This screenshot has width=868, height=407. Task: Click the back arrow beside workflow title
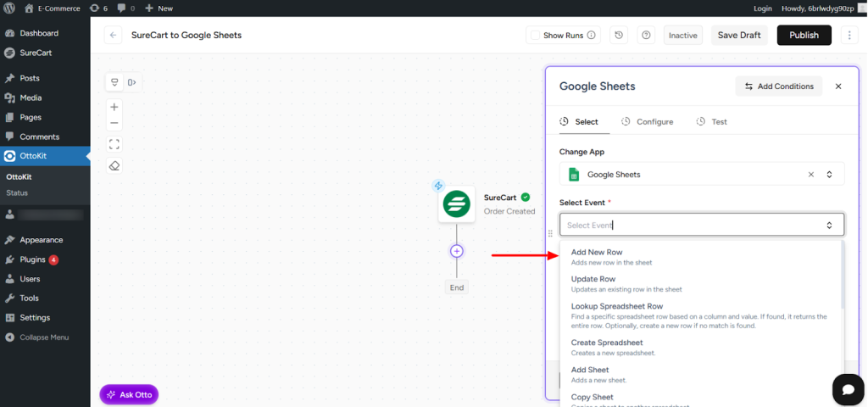(x=114, y=35)
